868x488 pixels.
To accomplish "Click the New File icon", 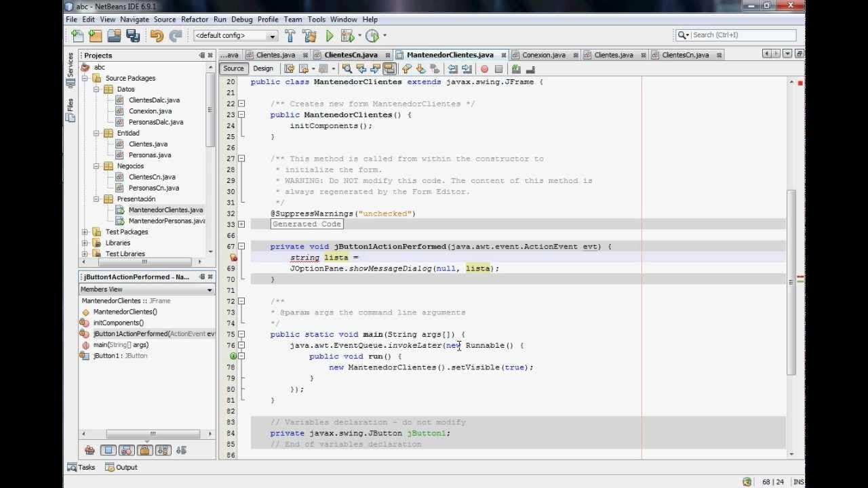I will (x=77, y=36).
